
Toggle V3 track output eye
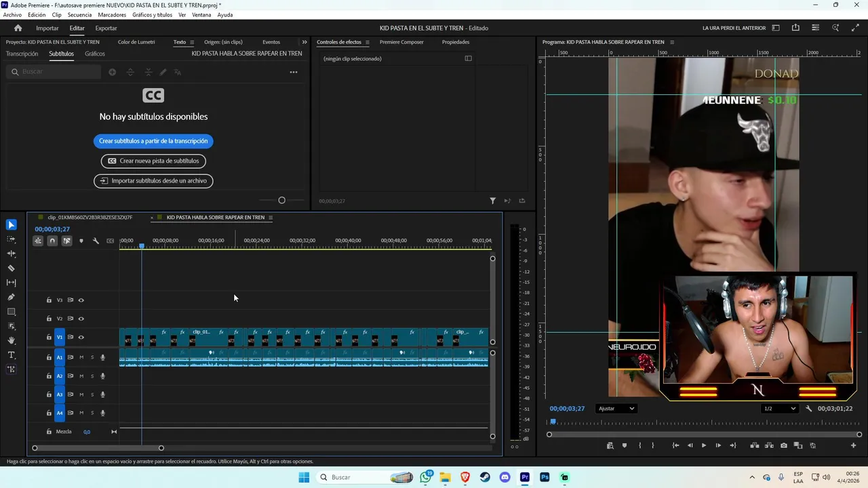click(x=81, y=300)
